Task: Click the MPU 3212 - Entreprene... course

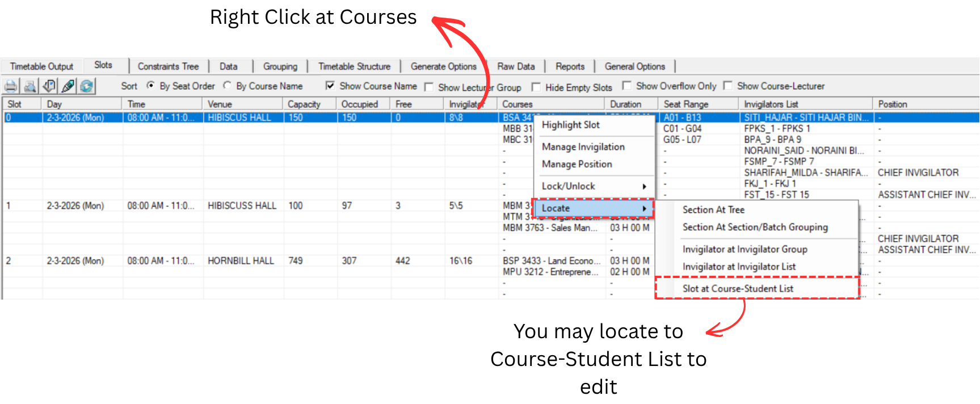Action: tap(550, 272)
